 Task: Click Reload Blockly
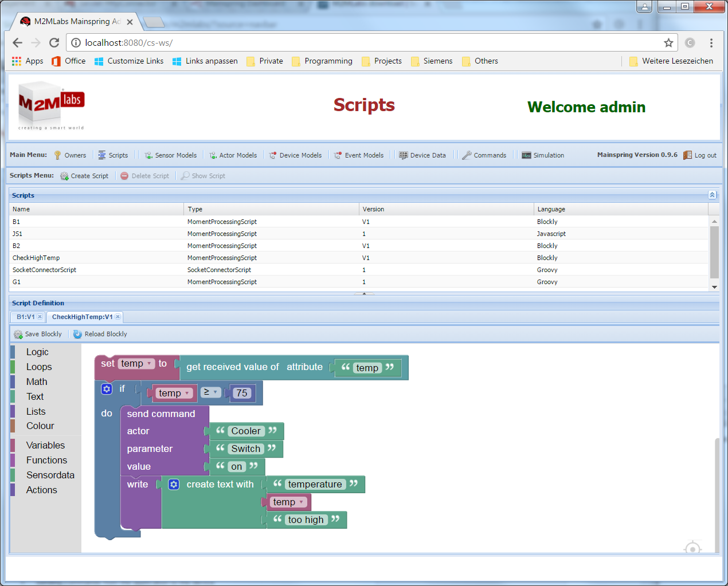tap(100, 334)
